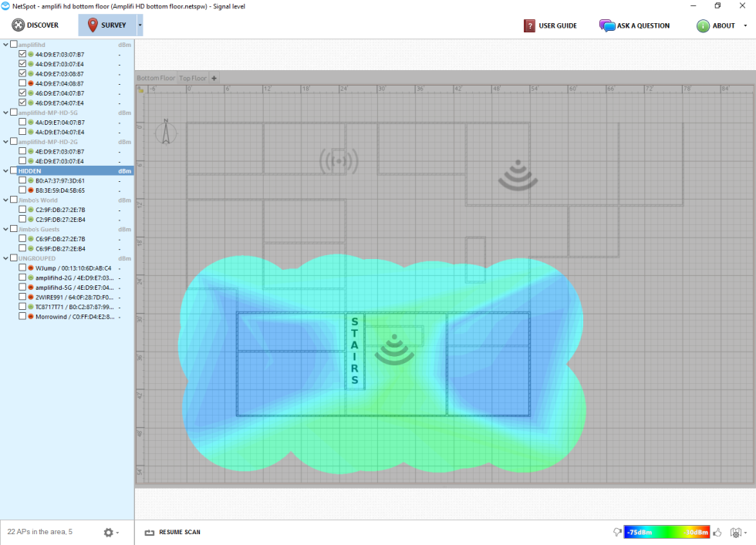Select the "C6:9F:DB:27:2E:7B" row text

click(x=60, y=239)
